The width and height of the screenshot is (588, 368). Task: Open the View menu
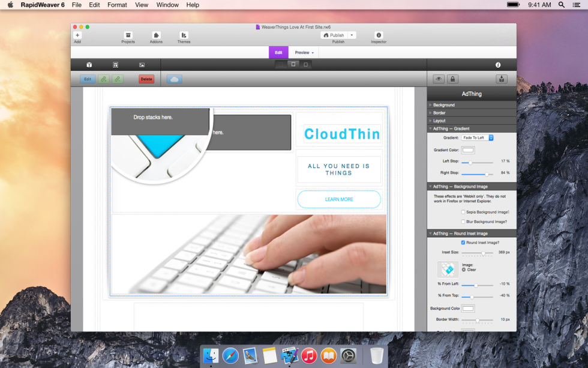[x=142, y=5]
